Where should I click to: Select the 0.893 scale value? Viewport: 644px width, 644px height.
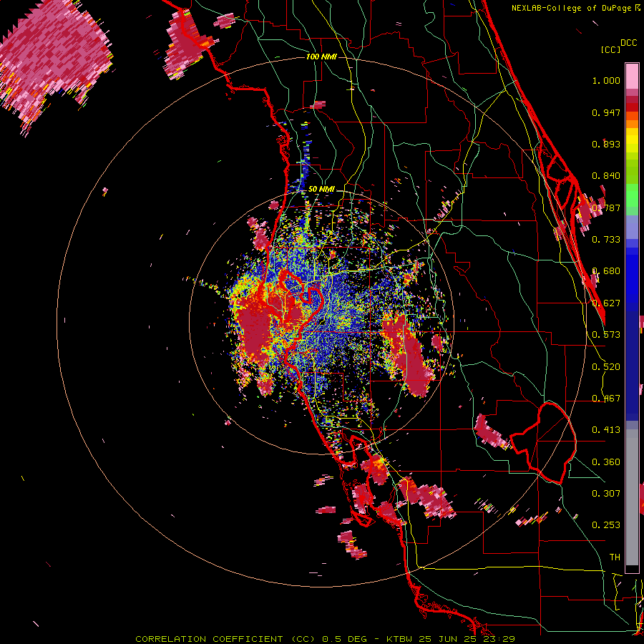pyautogui.click(x=606, y=144)
